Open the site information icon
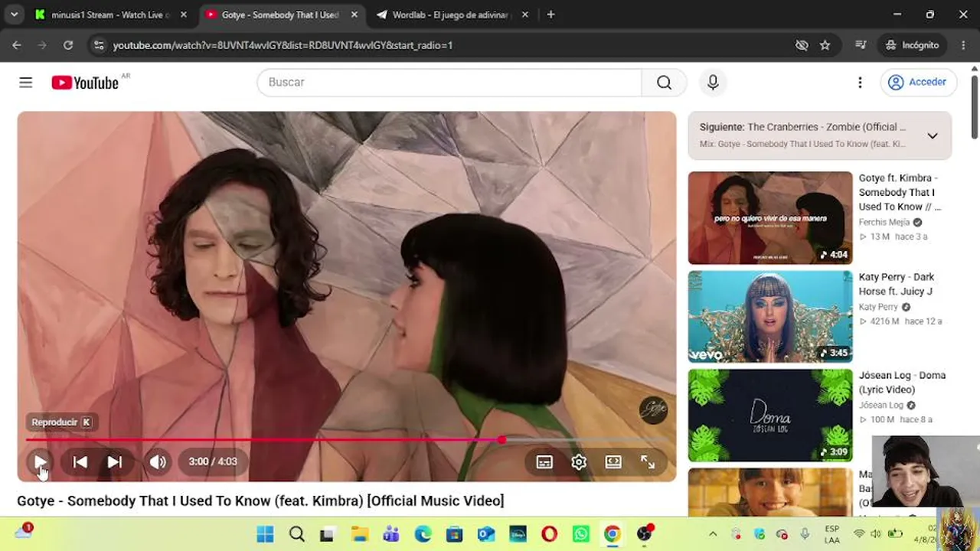This screenshot has height=551, width=980. 98,45
